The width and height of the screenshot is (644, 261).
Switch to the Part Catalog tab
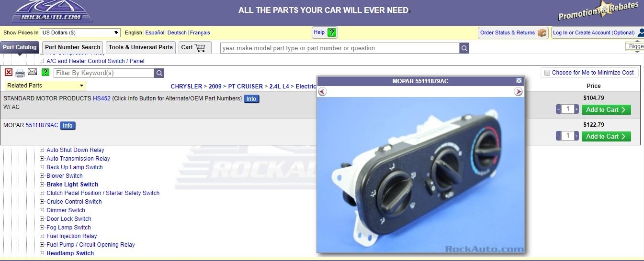tap(20, 47)
